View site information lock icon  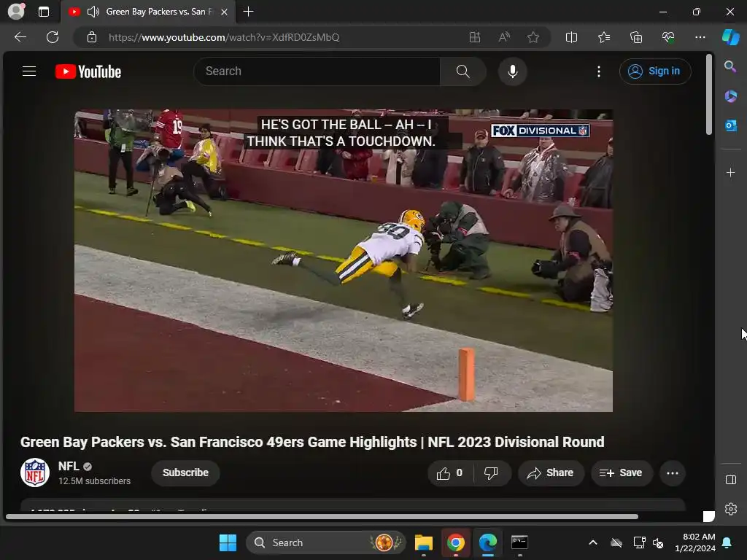[x=92, y=37]
